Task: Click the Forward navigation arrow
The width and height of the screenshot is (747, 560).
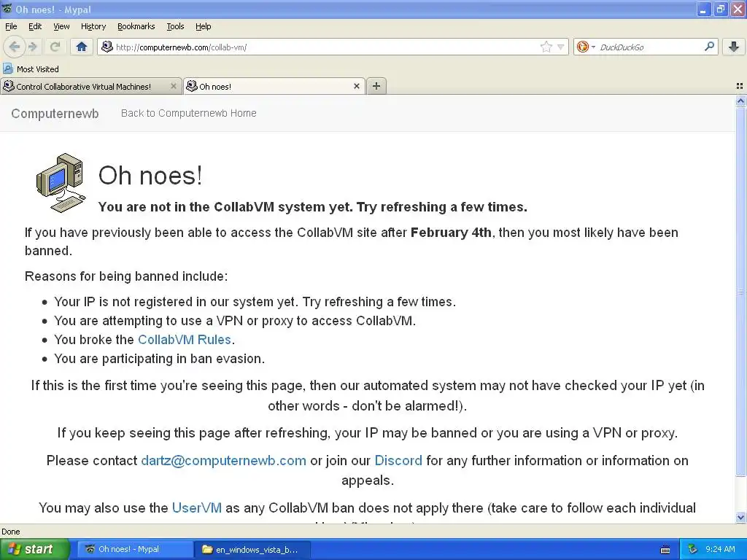Action: click(32, 47)
